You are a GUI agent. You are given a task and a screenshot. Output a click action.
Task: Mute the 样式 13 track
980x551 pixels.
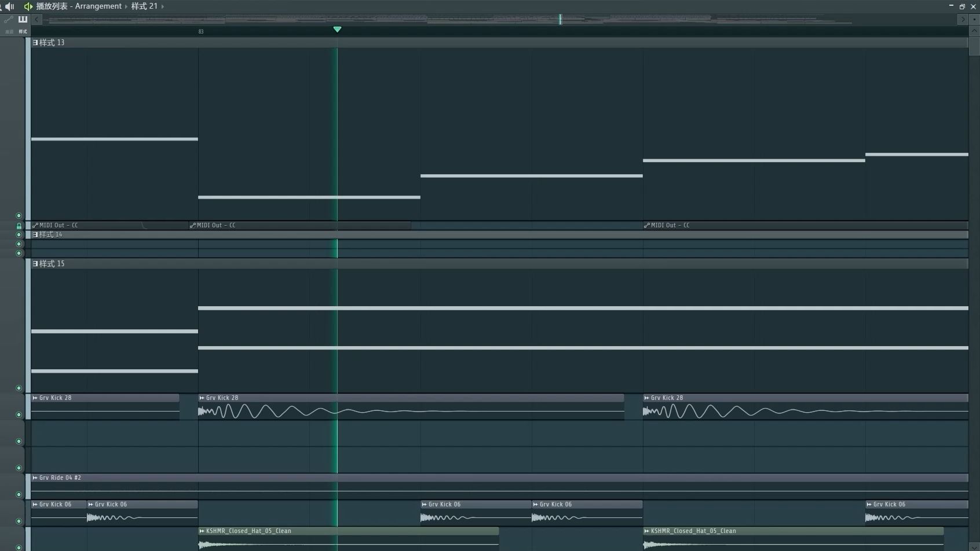point(19,215)
